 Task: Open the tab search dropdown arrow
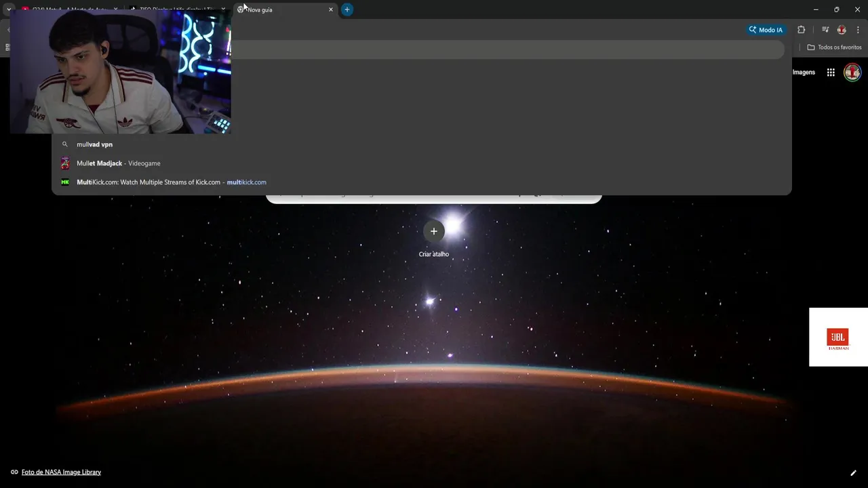(x=9, y=9)
